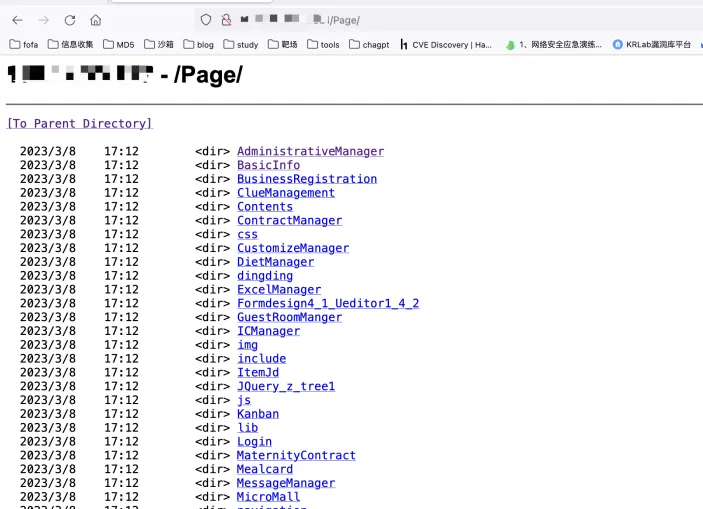The width and height of the screenshot is (703, 509).
Task: Open the DietManager directory link
Action: pyautogui.click(x=275, y=262)
